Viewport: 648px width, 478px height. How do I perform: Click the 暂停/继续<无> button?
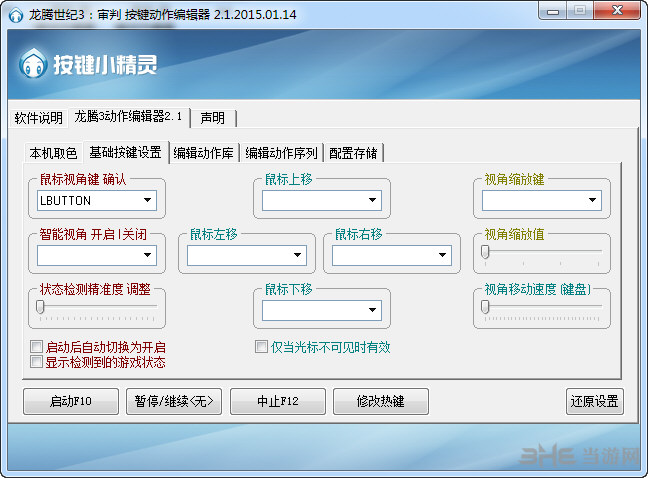[x=174, y=401]
